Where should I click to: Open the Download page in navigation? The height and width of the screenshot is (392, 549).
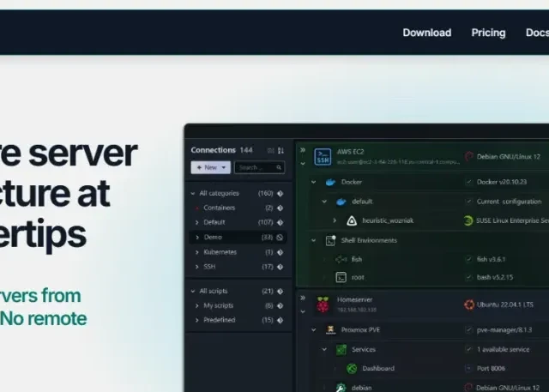(x=427, y=33)
